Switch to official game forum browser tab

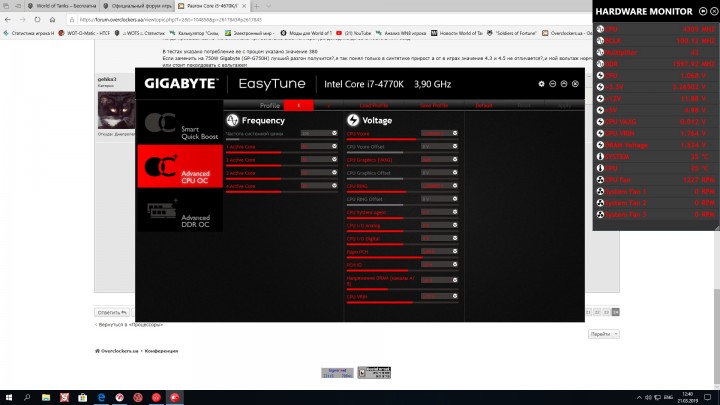point(138,6)
